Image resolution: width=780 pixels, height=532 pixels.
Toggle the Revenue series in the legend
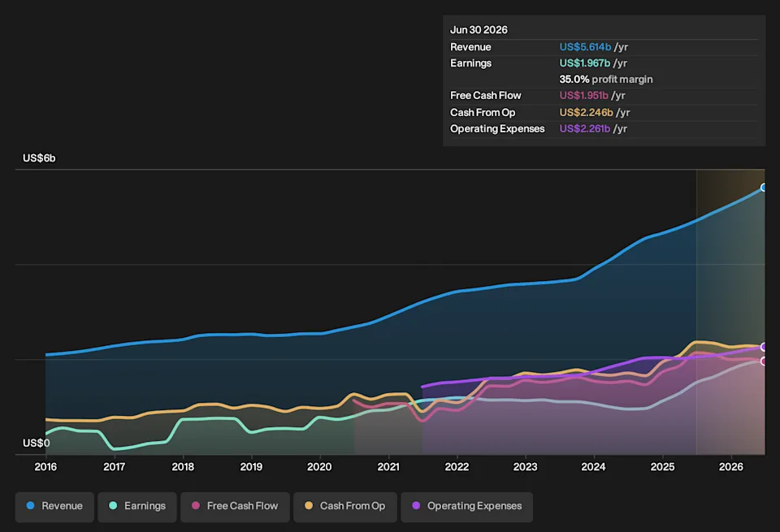coord(54,507)
